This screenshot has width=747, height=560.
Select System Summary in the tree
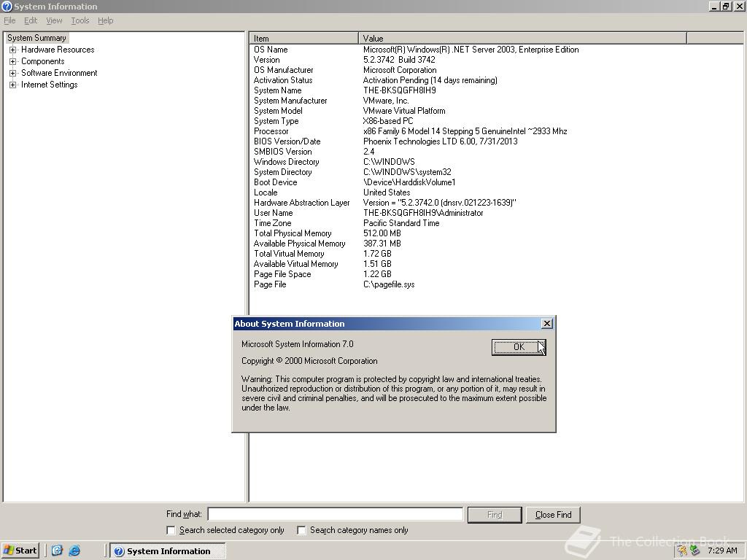(x=36, y=38)
